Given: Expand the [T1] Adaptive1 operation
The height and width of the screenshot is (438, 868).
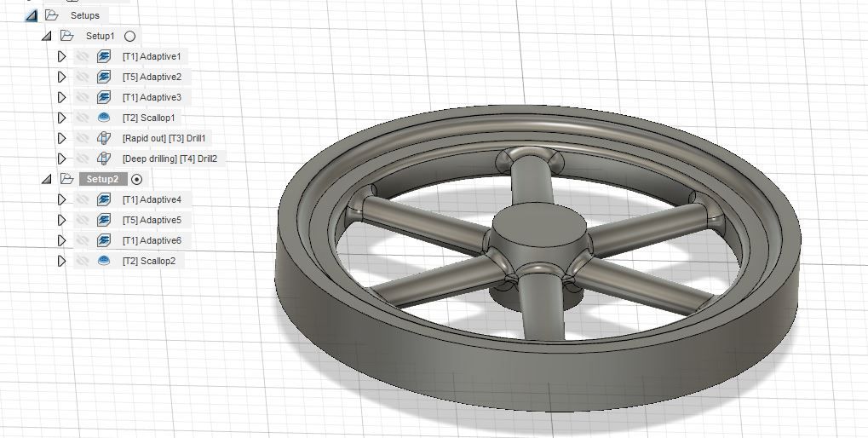Looking at the screenshot, I should (x=61, y=56).
